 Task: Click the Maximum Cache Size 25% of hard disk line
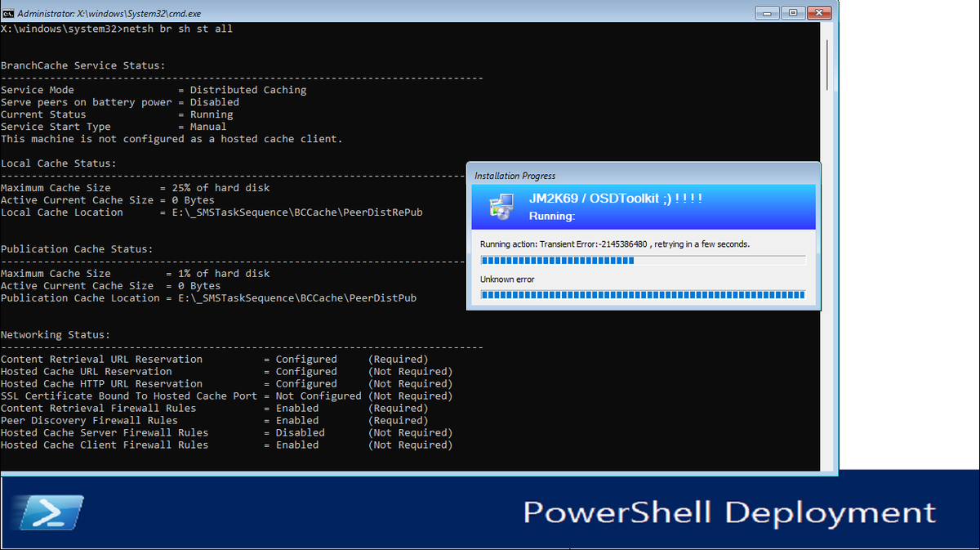pyautogui.click(x=135, y=188)
